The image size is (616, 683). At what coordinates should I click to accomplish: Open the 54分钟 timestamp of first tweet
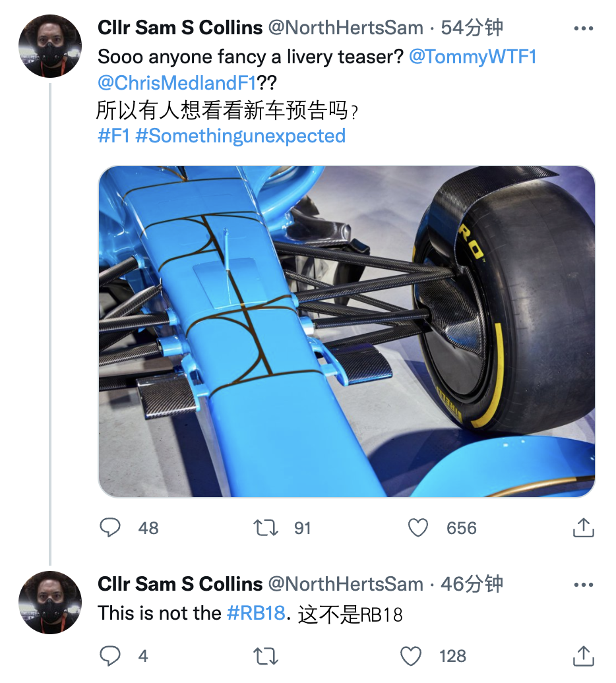click(472, 28)
